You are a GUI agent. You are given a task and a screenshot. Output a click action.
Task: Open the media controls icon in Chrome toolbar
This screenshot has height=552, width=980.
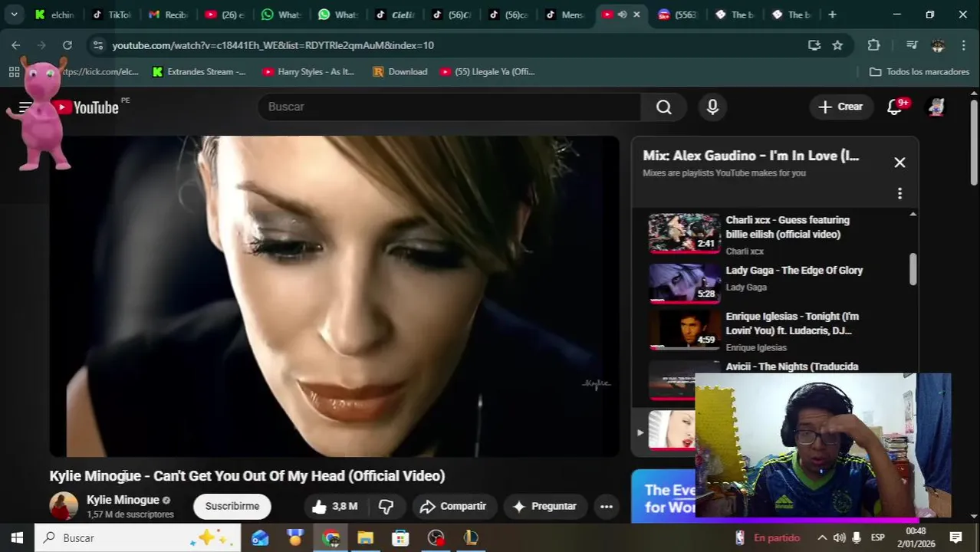point(912,45)
